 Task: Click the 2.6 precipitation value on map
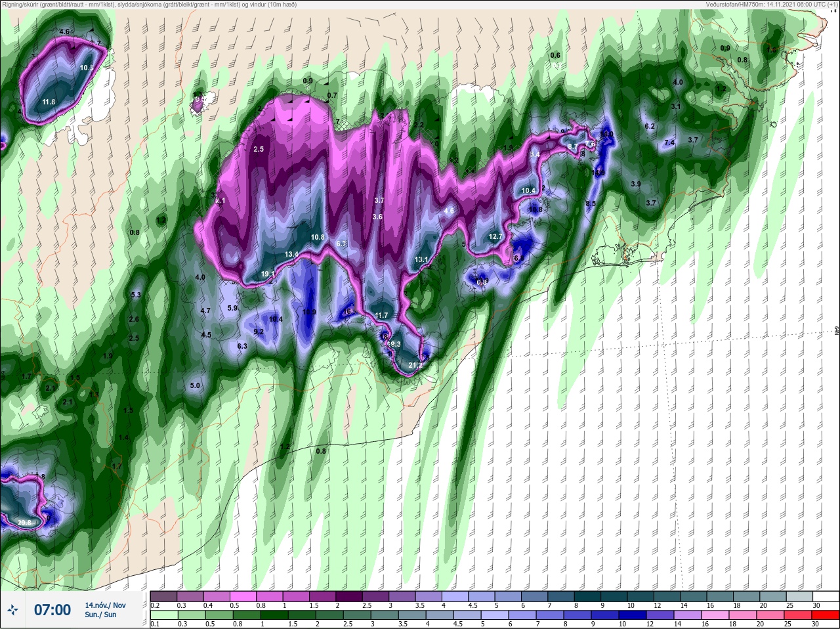click(x=135, y=319)
